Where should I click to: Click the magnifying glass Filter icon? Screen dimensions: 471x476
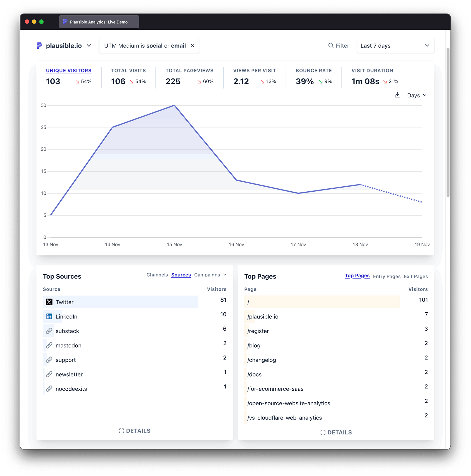click(331, 45)
